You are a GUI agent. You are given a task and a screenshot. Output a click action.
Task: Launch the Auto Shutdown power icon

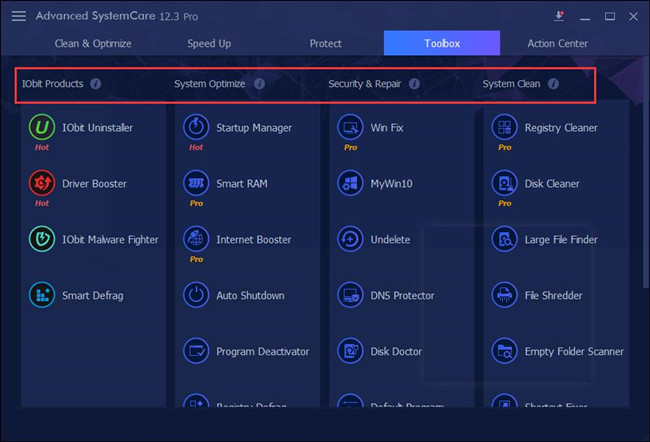pyautogui.click(x=196, y=295)
